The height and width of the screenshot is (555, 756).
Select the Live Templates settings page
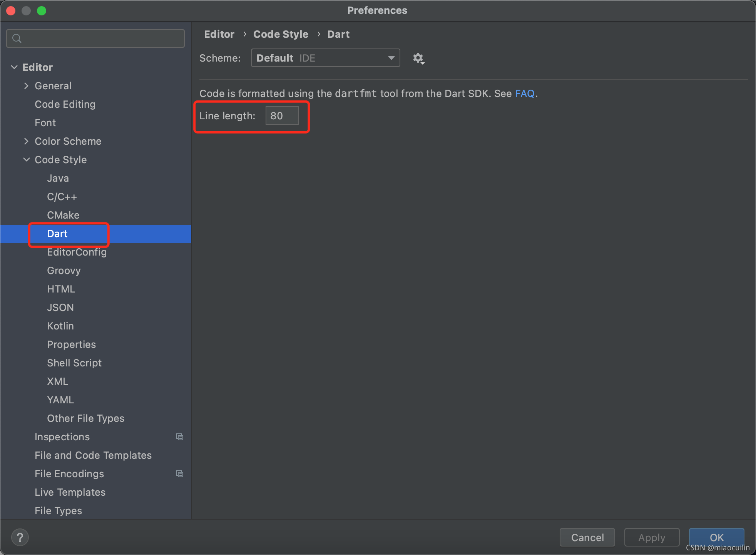click(x=70, y=492)
